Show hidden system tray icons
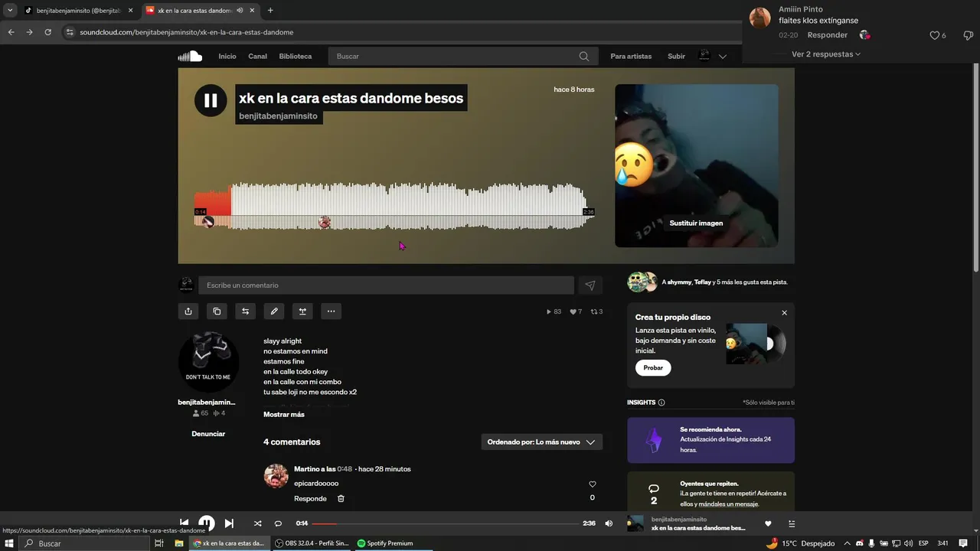This screenshot has width=980, height=551. click(x=848, y=543)
